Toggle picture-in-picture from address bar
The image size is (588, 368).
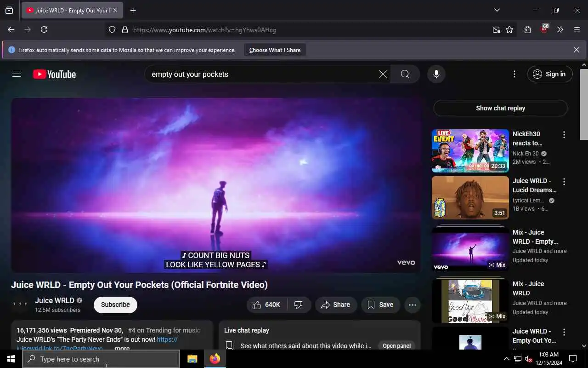pyautogui.click(x=497, y=30)
